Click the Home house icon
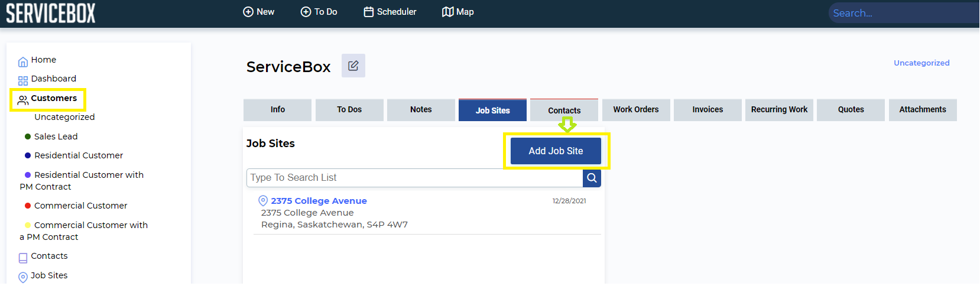This screenshot has height=286, width=980. [23, 61]
